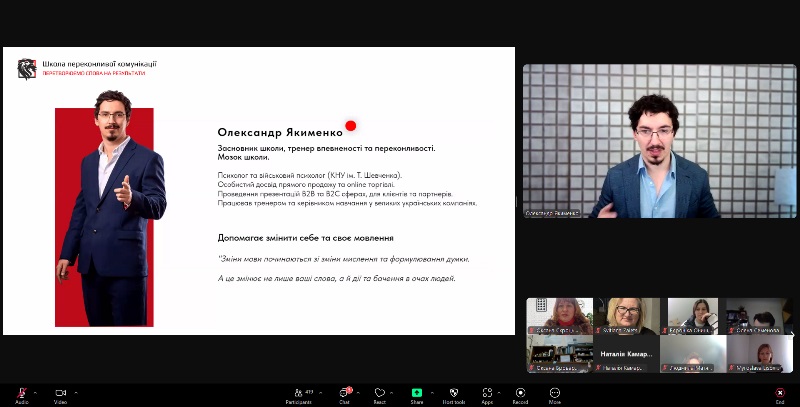Expand the arrow next to Chat
Screen dimensions: 800x407
point(358,393)
